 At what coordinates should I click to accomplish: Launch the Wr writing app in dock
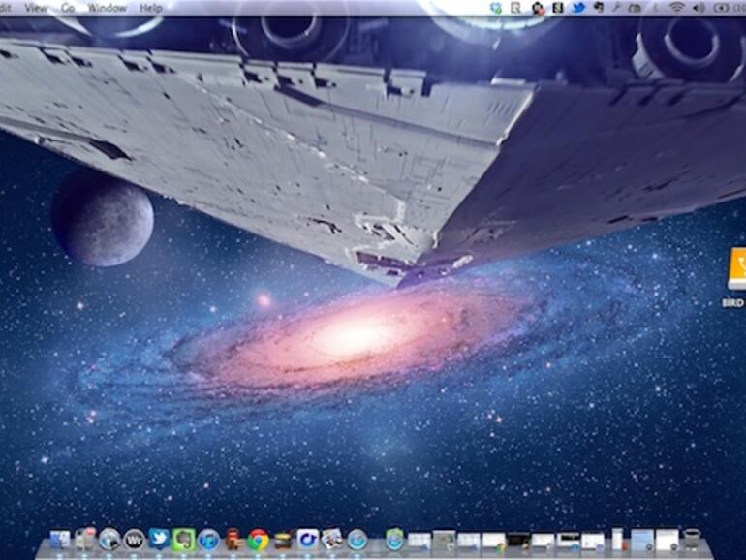click(134, 540)
